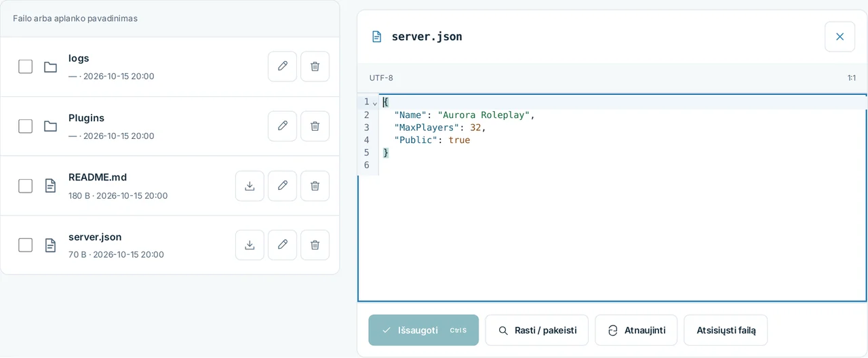This screenshot has height=358, width=868.
Task: Click the Plugins folder icon
Action: [x=50, y=126]
